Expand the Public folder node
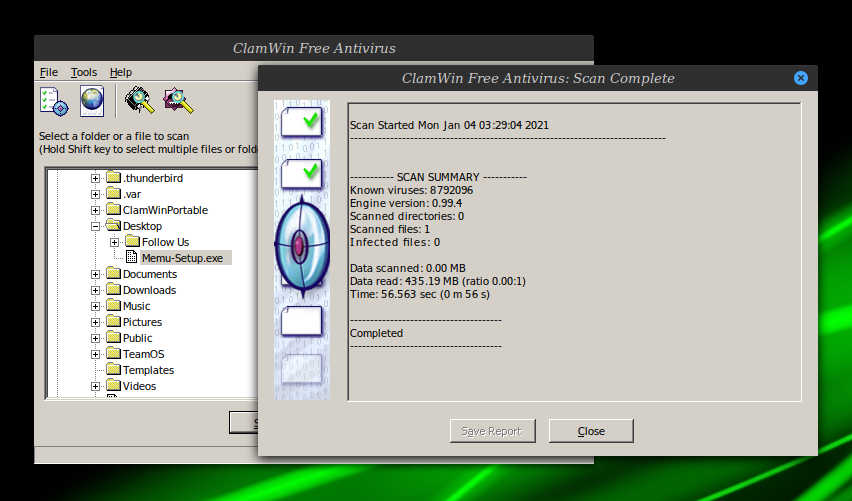 click(x=95, y=339)
